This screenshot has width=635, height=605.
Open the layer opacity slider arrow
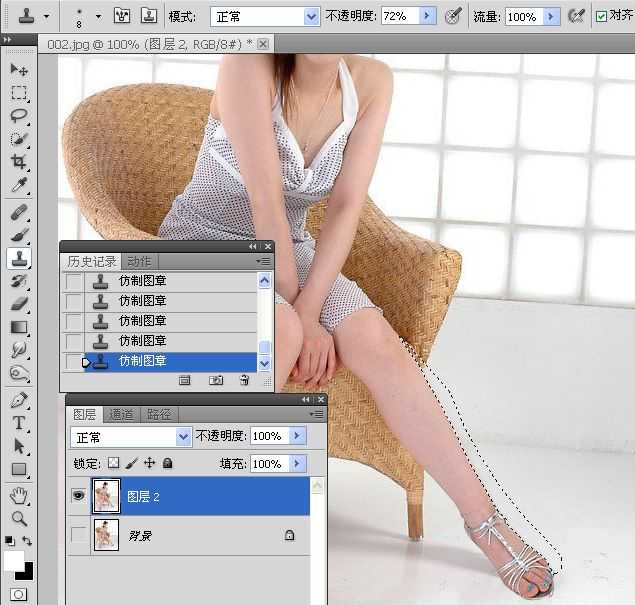(x=297, y=436)
